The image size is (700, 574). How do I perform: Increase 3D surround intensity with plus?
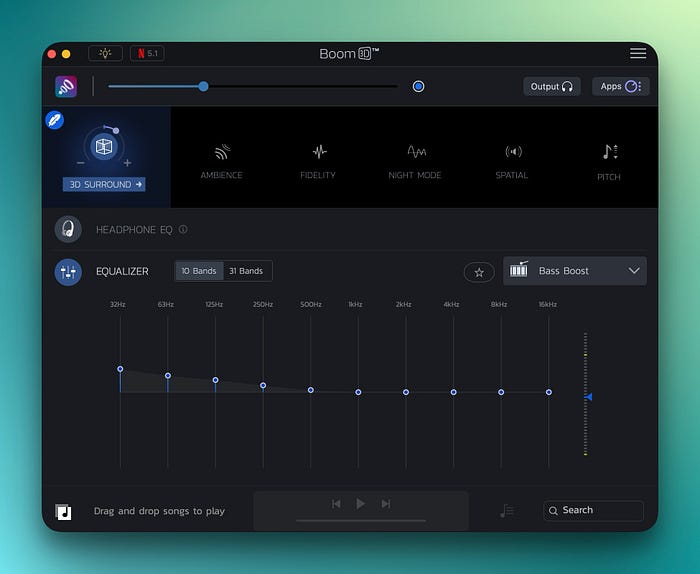[x=128, y=163]
